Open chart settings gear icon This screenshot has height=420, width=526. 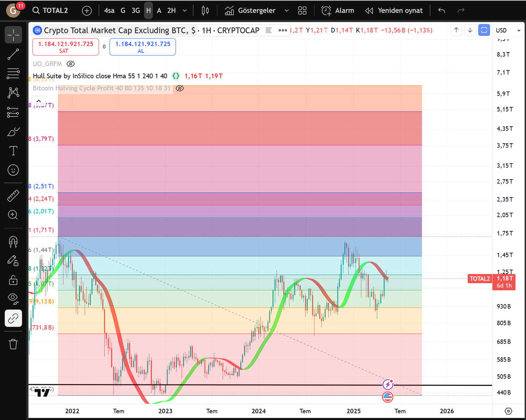[x=508, y=411]
